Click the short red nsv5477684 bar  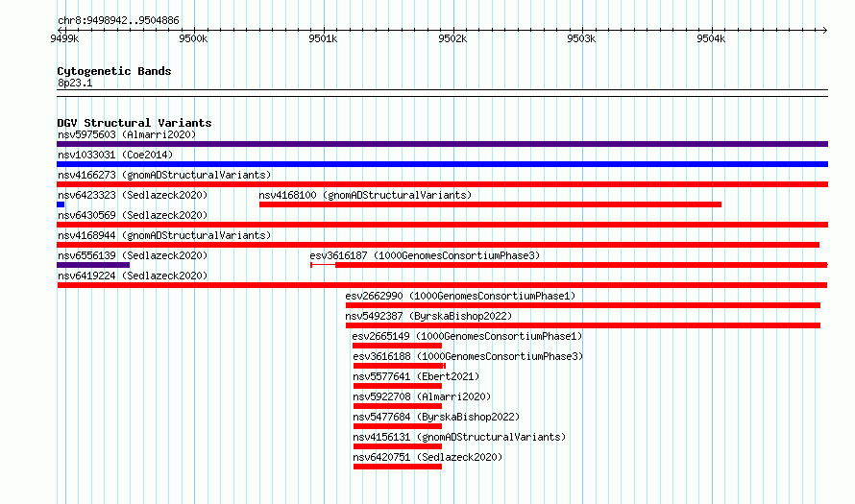398,426
